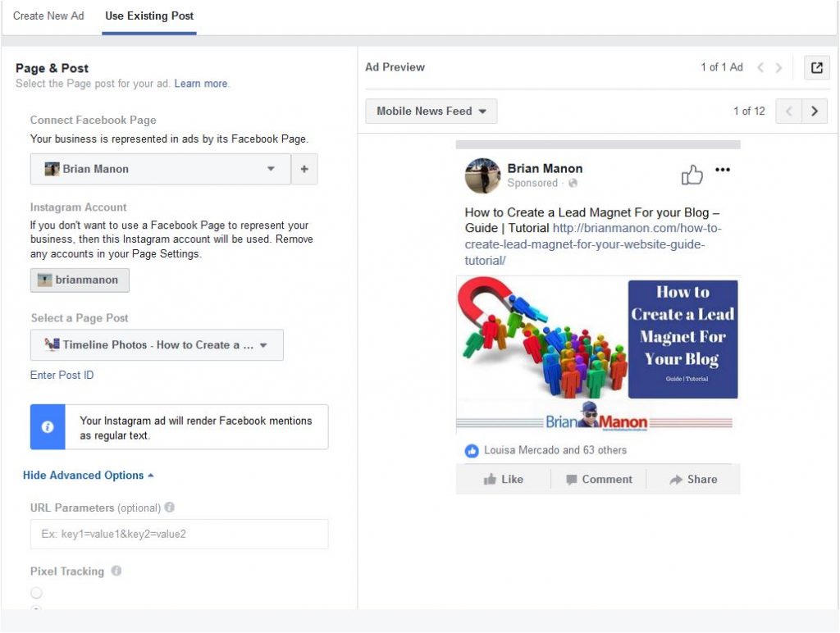Select the first Pixel Tracking radio button
Viewport: 840px width, 633px height.
[36, 593]
